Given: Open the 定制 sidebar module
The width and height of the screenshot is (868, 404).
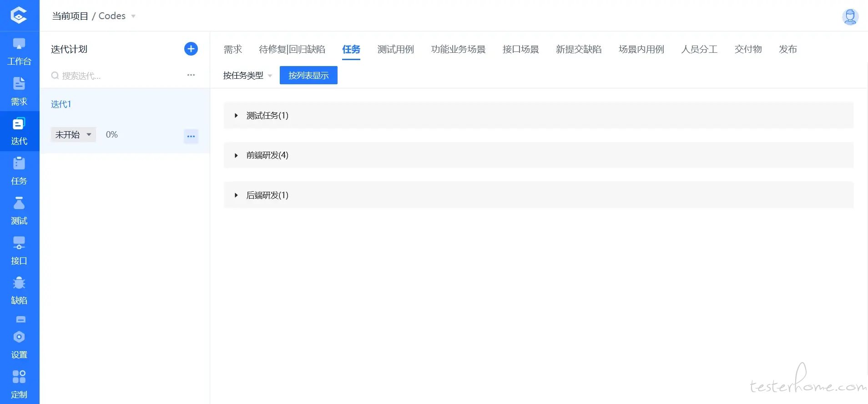Looking at the screenshot, I should tap(19, 384).
